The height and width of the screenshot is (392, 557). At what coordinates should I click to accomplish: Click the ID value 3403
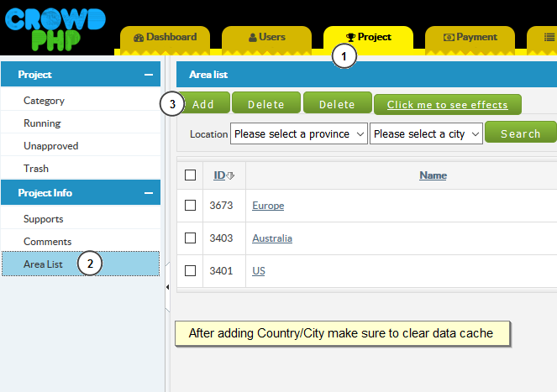[x=221, y=238]
